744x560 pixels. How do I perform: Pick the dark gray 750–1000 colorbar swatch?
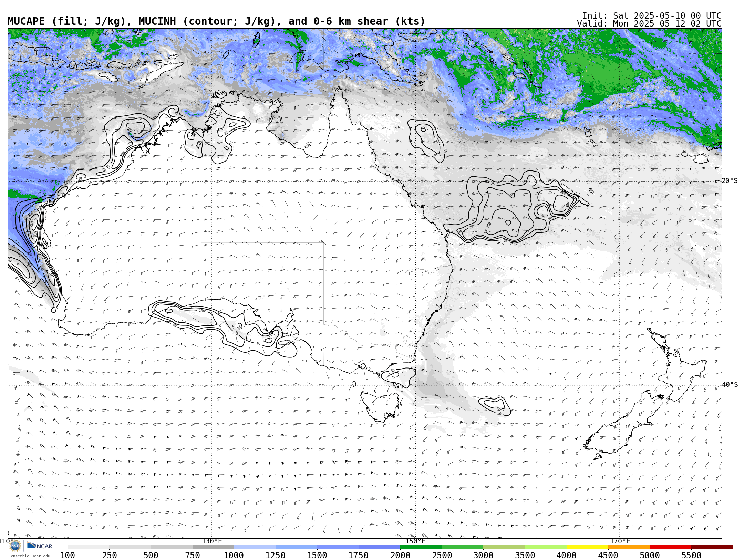[213, 547]
